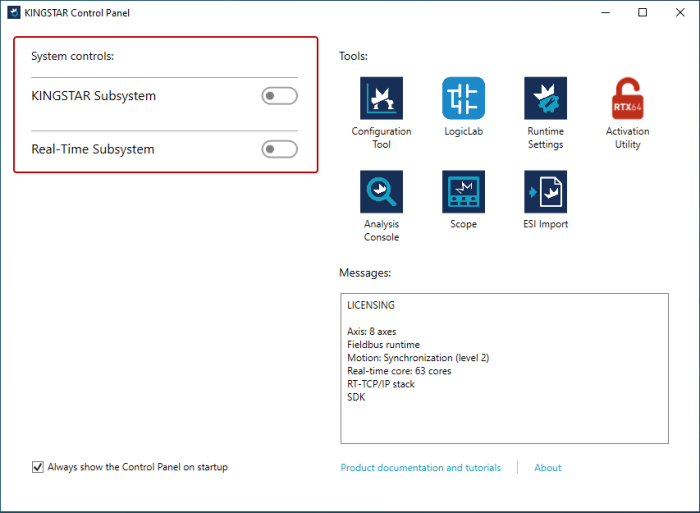Viewport: 700px width, 513px height.
Task: Open the Runtime Settings icon
Action: [546, 98]
